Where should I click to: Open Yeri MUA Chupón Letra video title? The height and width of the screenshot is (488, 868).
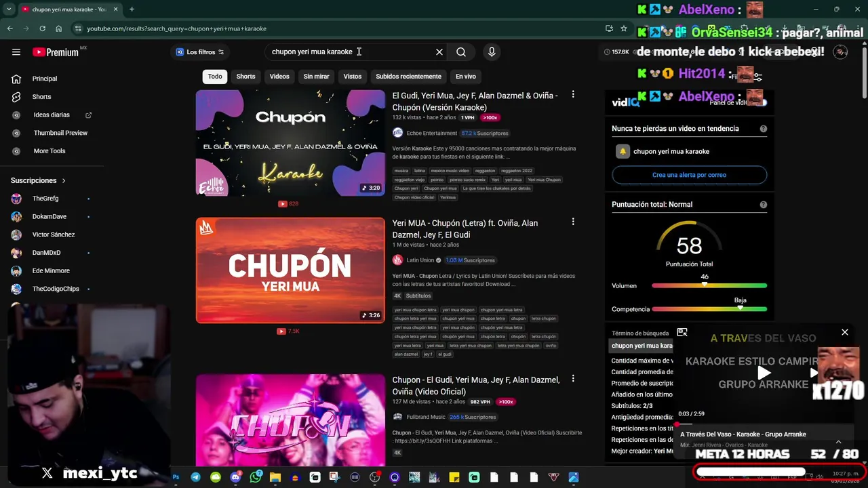pos(465,229)
